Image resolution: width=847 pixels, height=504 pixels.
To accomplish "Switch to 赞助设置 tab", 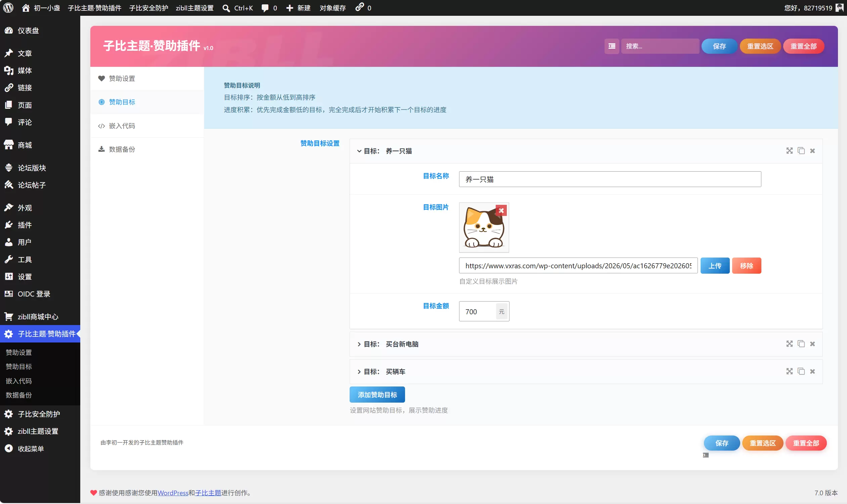I will (147, 79).
